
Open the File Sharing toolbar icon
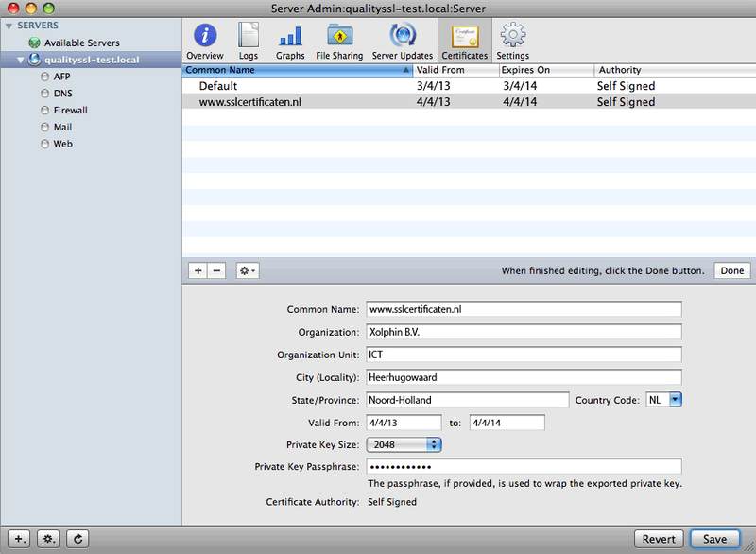coord(339,42)
